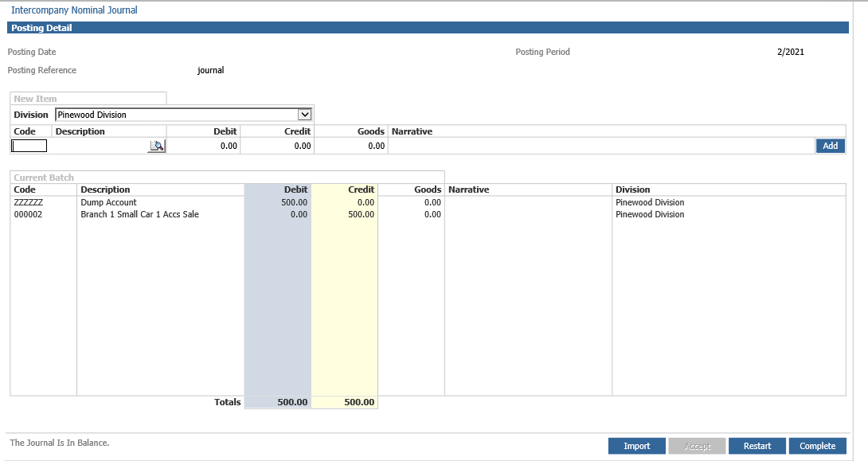Click the Credit column header in Current Batch
This screenshot has height=461, width=868.
pos(361,189)
